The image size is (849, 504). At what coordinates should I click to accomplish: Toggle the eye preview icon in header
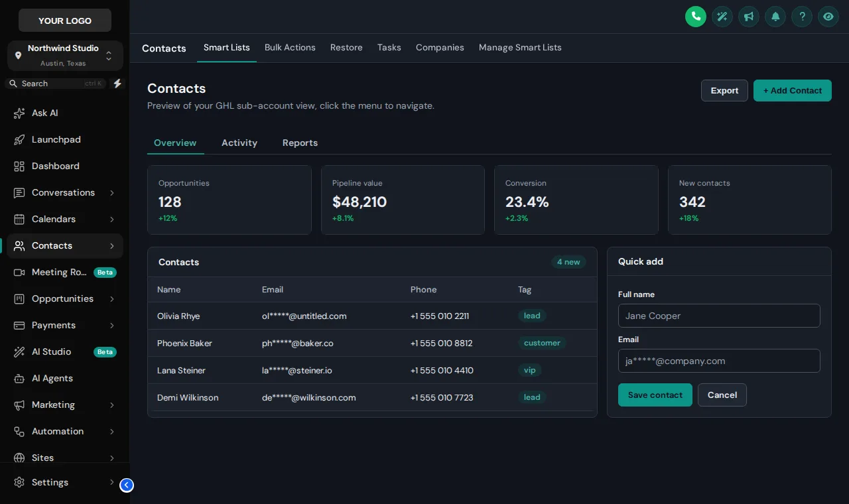click(x=828, y=17)
